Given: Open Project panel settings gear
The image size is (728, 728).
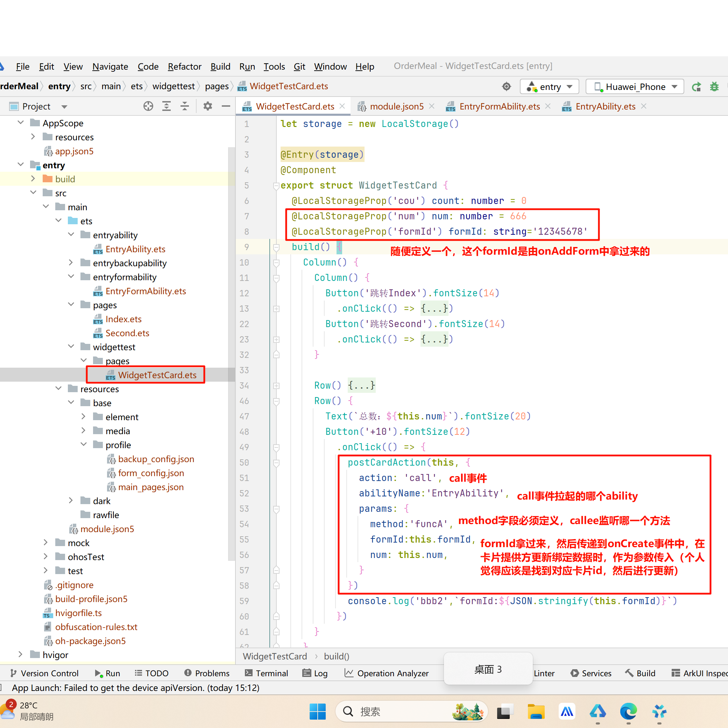Looking at the screenshot, I should 207,106.
